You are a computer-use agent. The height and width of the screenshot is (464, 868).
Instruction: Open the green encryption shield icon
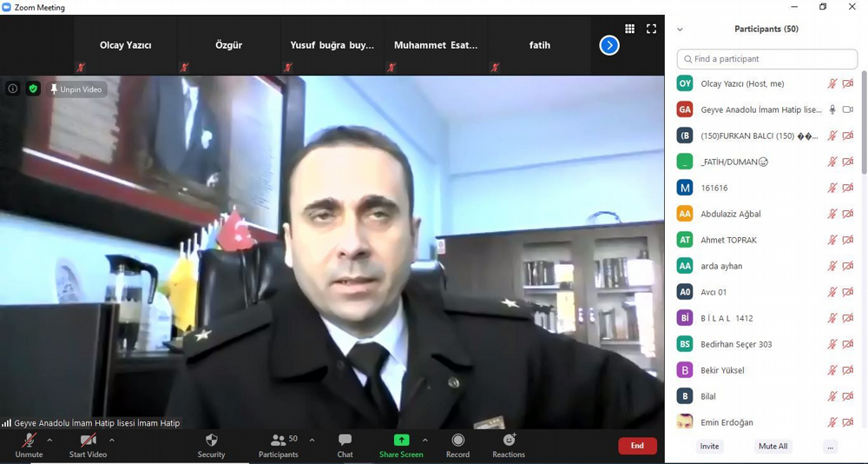[x=33, y=89]
